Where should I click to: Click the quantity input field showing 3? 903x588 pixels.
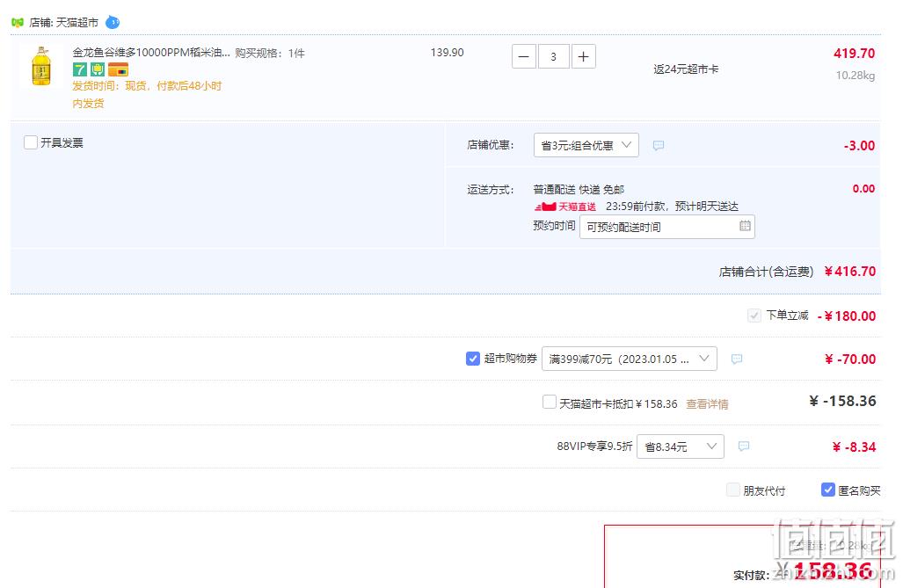553,56
